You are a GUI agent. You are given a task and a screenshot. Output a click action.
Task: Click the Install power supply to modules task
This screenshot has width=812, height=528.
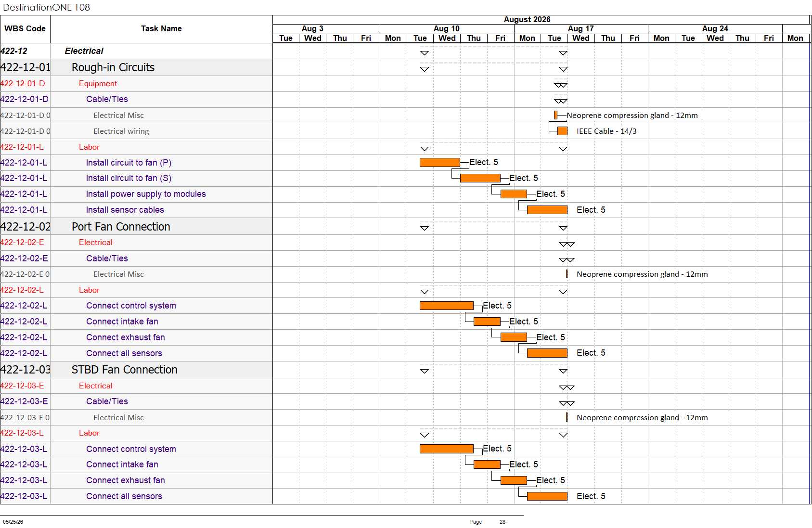(146, 194)
